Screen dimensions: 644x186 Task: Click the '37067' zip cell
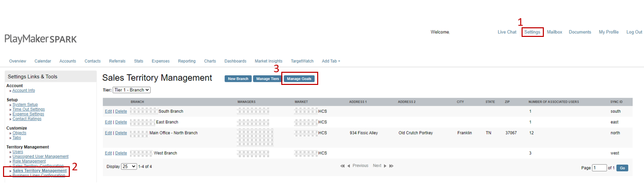click(511, 133)
